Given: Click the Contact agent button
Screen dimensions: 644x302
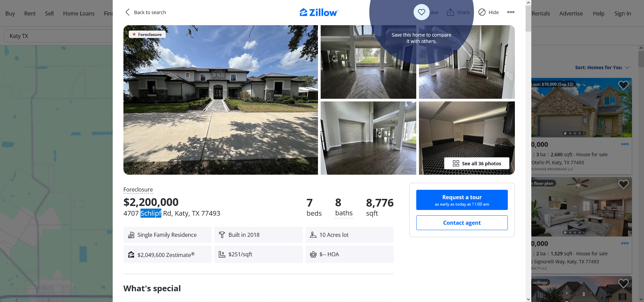Looking at the screenshot, I should click(x=462, y=223).
